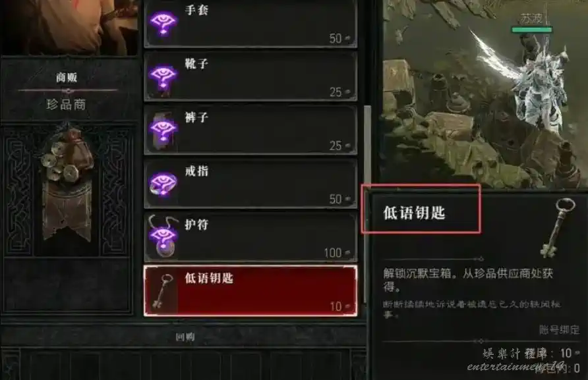
Task: Click the coin pouch vendor banner emblem
Action: coord(67,182)
